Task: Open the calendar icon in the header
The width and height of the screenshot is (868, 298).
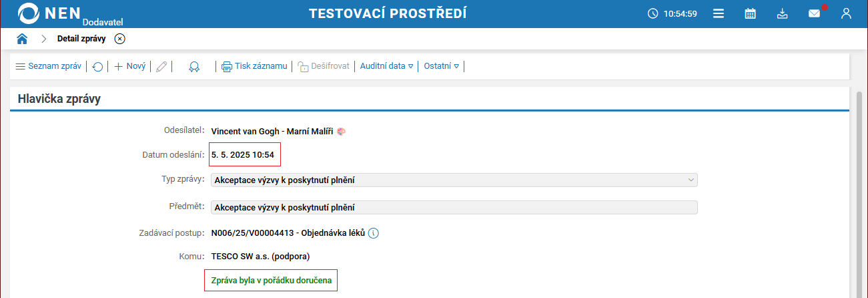Action: (751, 13)
